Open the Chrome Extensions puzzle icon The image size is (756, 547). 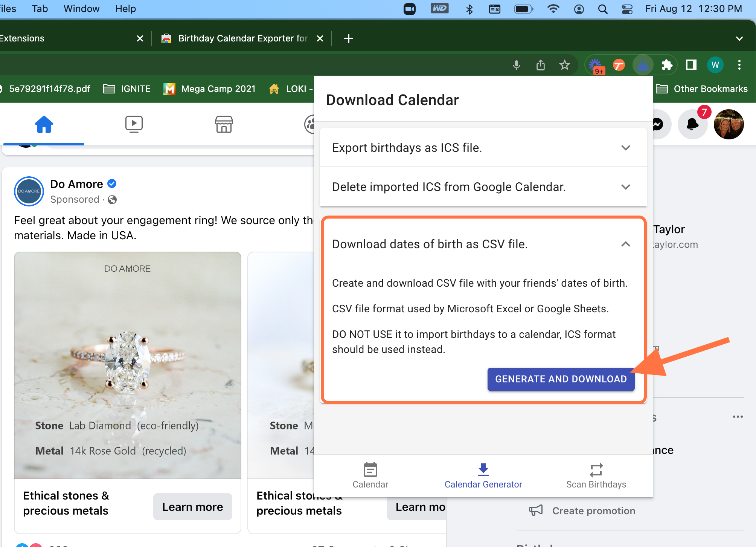tap(667, 65)
